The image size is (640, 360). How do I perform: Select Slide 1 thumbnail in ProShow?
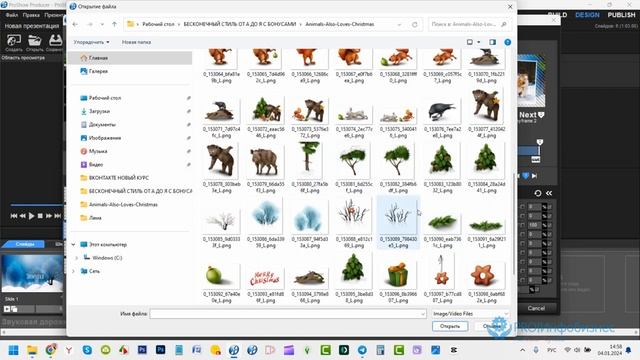32,273
